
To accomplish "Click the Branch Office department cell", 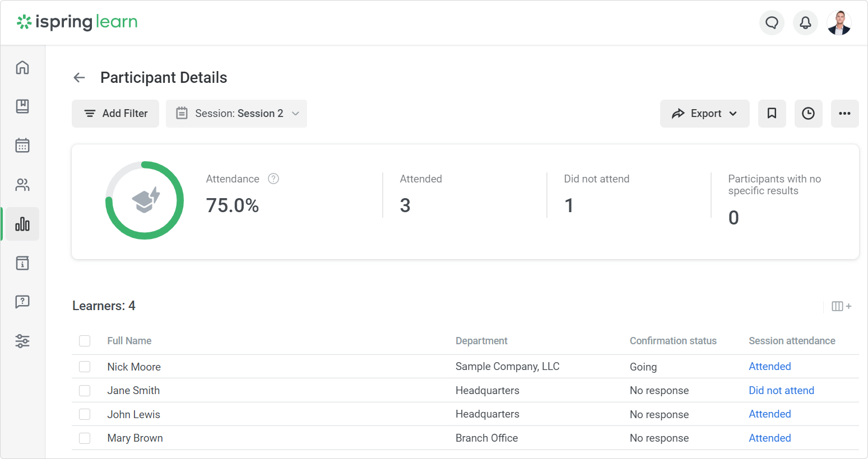I will click(486, 438).
